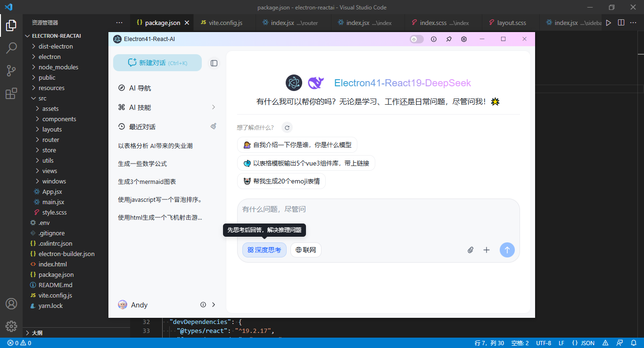Switch to the layout.scss tab
This screenshot has height=348, width=644.
point(511,23)
